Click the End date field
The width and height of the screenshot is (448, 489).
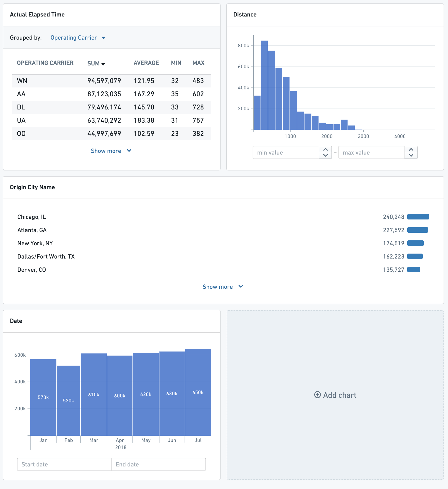[159, 464]
